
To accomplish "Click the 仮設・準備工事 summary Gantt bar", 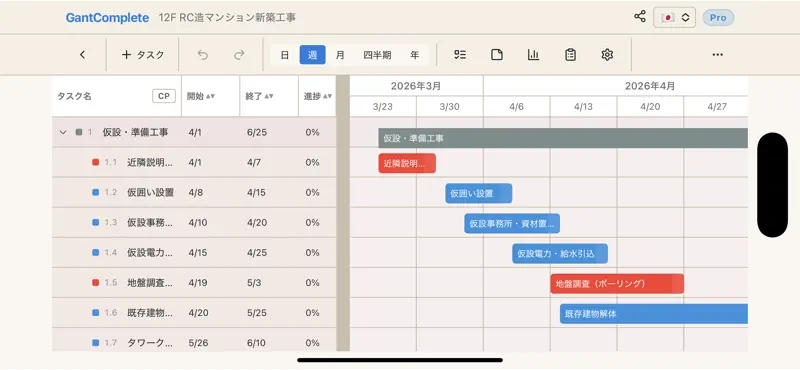I will pyautogui.click(x=563, y=138).
